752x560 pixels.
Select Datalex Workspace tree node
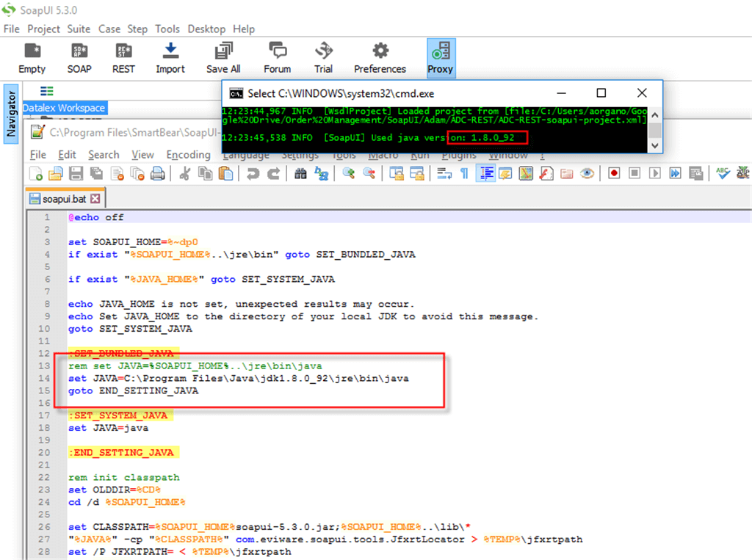[64, 108]
